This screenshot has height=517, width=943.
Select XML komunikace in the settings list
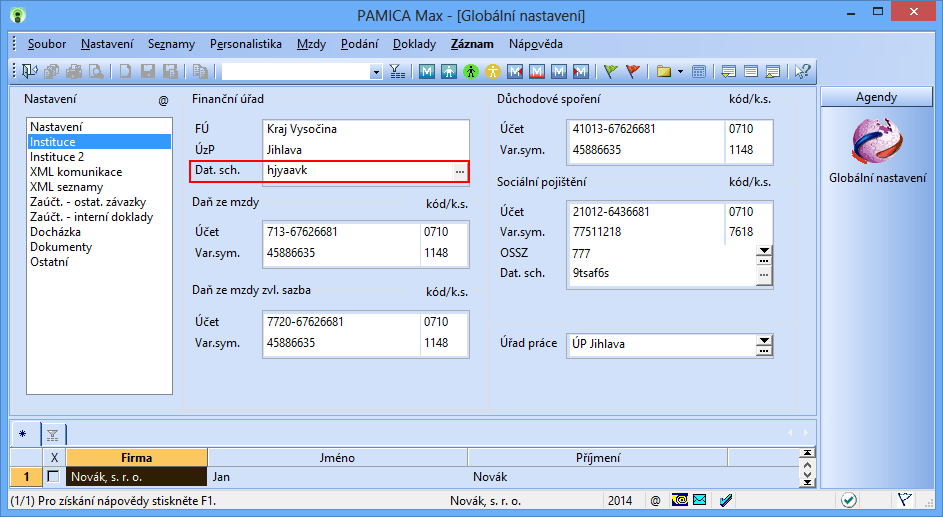[99, 172]
